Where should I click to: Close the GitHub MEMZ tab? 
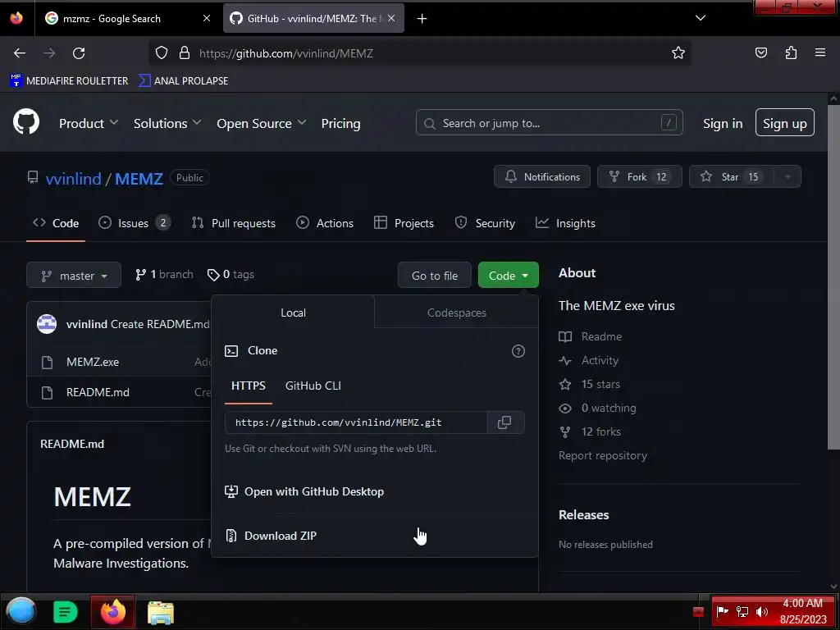391,18
